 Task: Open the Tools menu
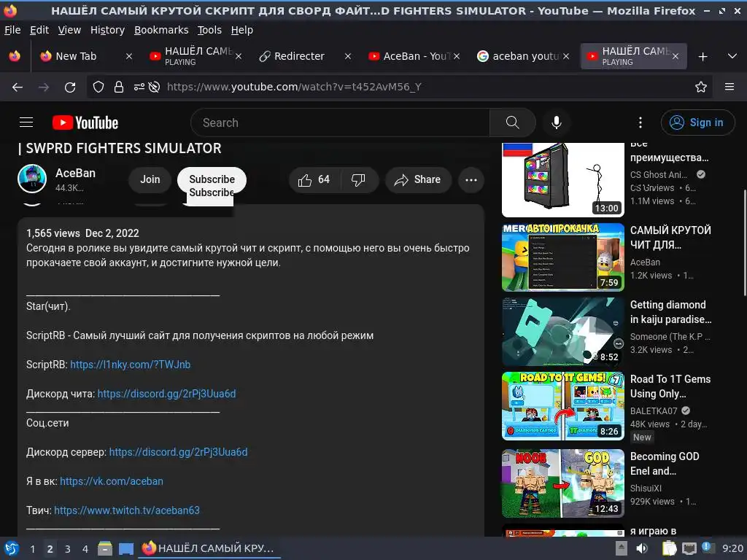coord(209,30)
